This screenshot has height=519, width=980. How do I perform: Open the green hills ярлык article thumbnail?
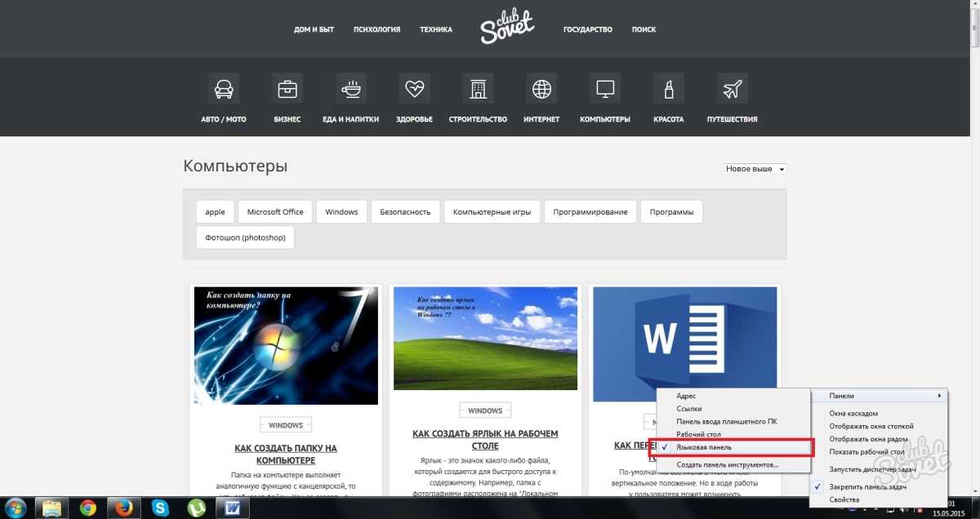(486, 338)
